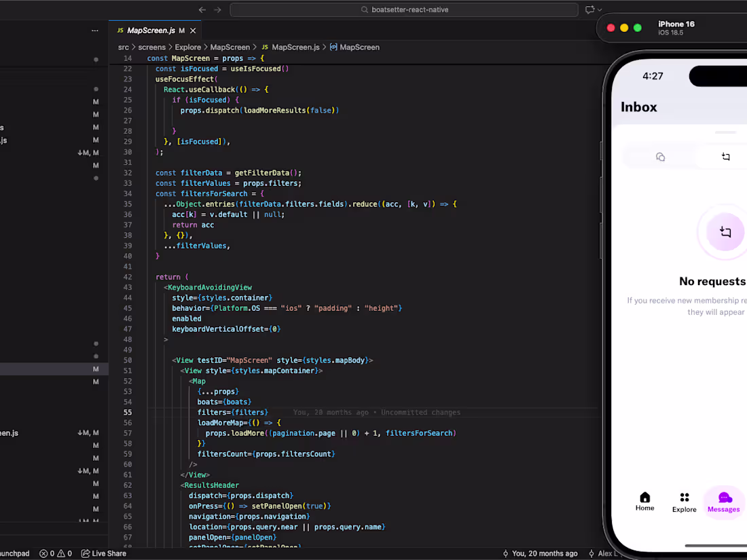The width and height of the screenshot is (747, 560).
Task: Click the JS icon on the MapScreen.js tab
Action: click(120, 30)
